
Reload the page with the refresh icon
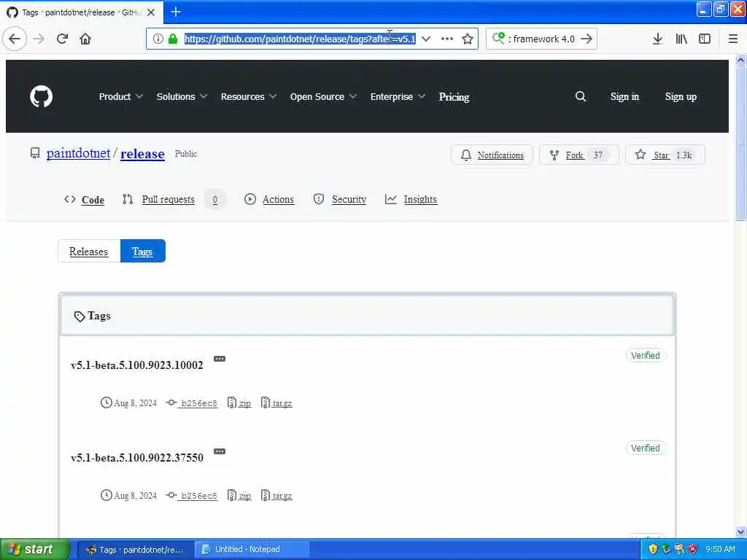pyautogui.click(x=62, y=39)
